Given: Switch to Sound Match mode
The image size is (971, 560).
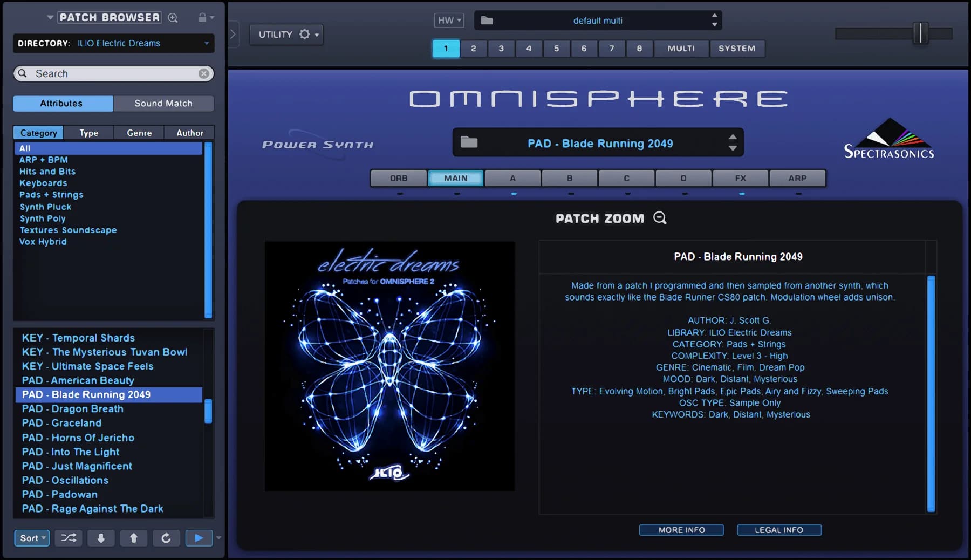Looking at the screenshot, I should [164, 103].
